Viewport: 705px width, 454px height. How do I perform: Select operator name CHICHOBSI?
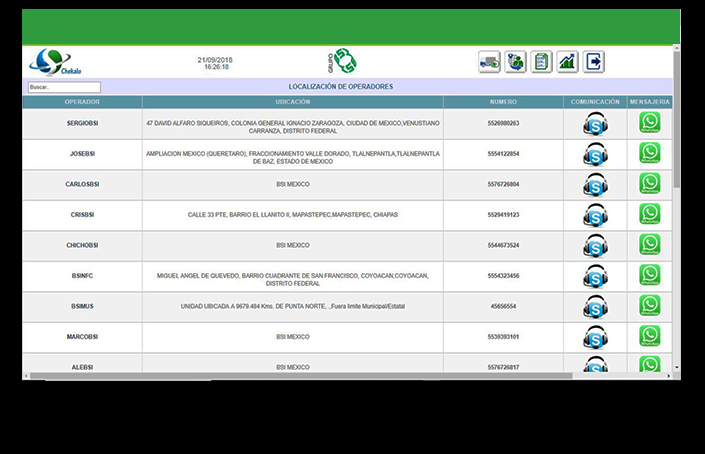82,245
